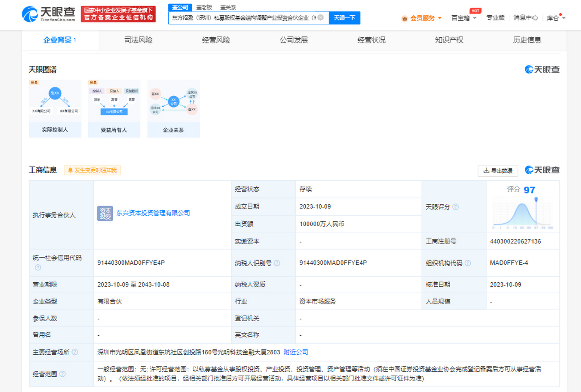Click the 核准日期 value 2023-10-09
This screenshot has width=581, height=392.
coord(506,285)
